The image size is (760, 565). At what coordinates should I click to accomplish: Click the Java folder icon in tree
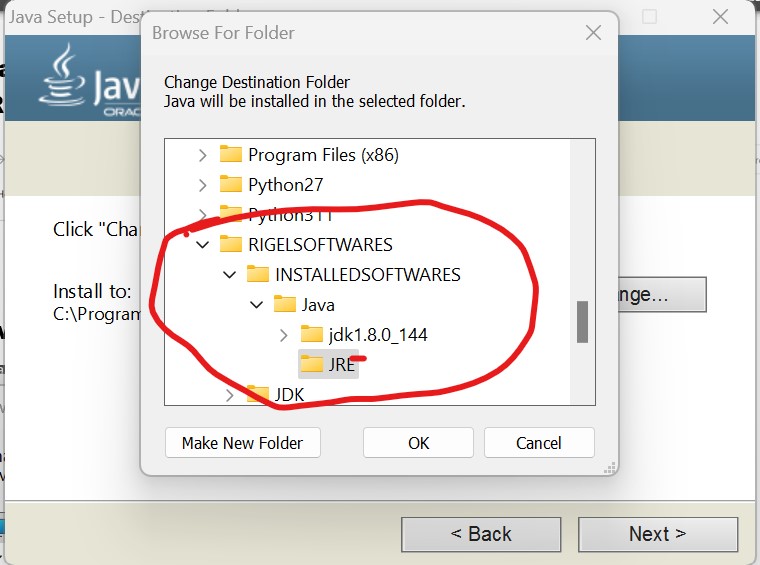point(285,304)
